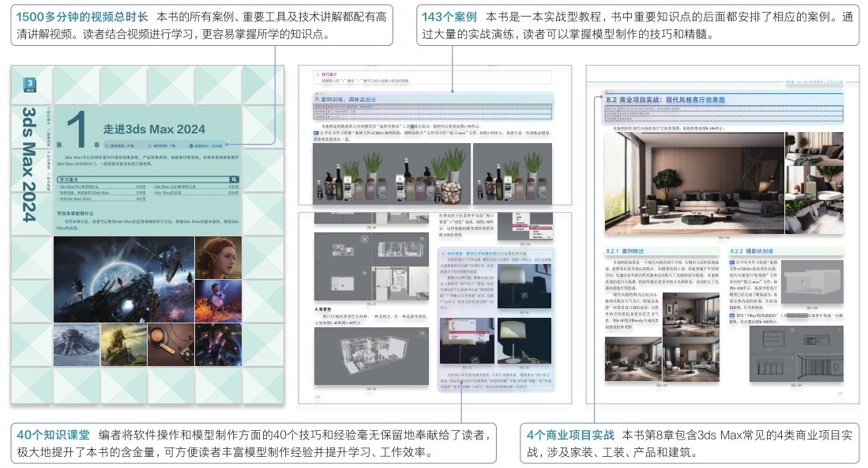Click the large spaceship battle artwork

pos(124,279)
